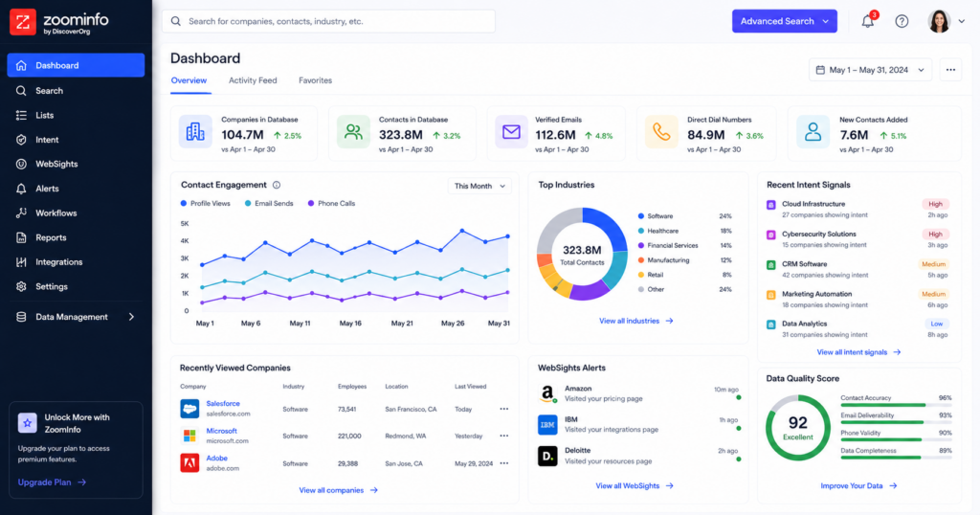
Task: Click the New Contacts Added person icon
Action: tap(813, 131)
